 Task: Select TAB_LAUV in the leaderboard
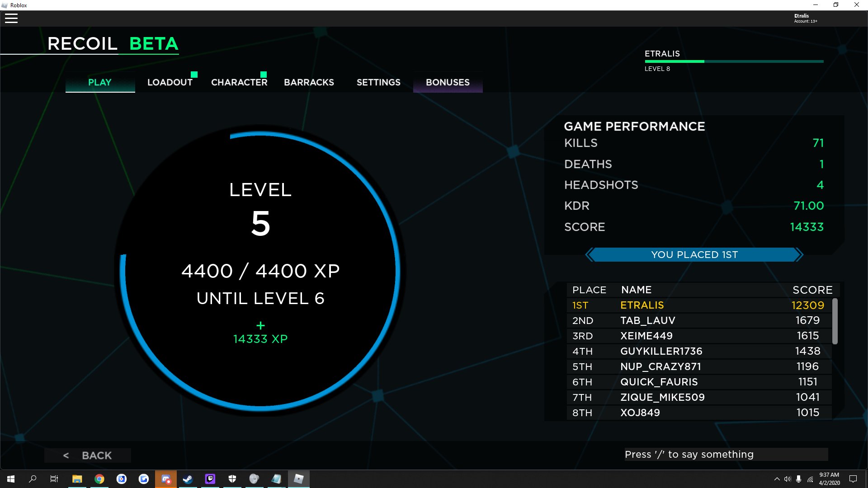[647, 320]
